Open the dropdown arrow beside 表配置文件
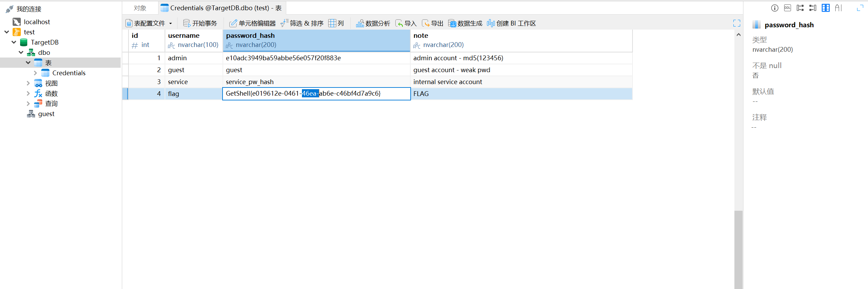The width and height of the screenshot is (868, 289). click(171, 23)
